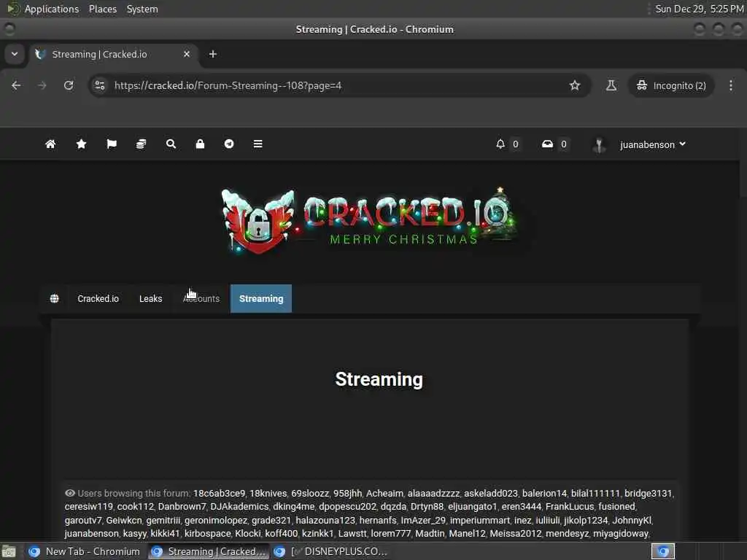
Task: Click the workspace switcher in bottom panel
Action: click(663, 551)
